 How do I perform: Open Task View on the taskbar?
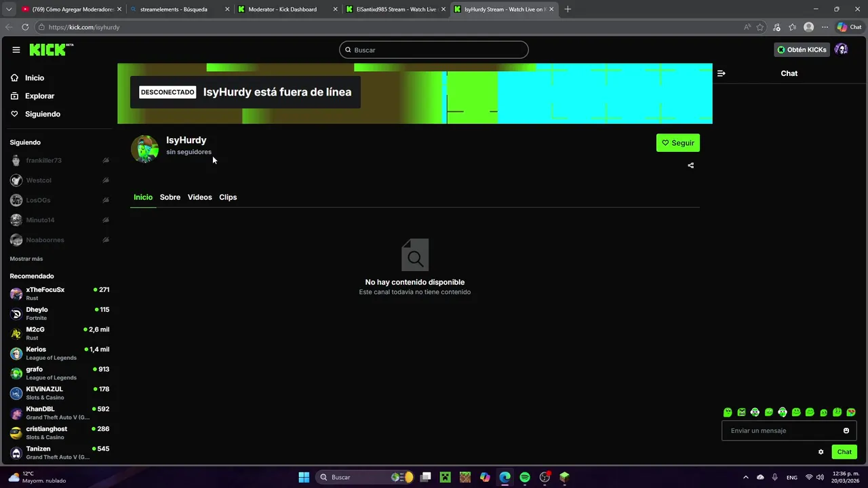(x=426, y=477)
